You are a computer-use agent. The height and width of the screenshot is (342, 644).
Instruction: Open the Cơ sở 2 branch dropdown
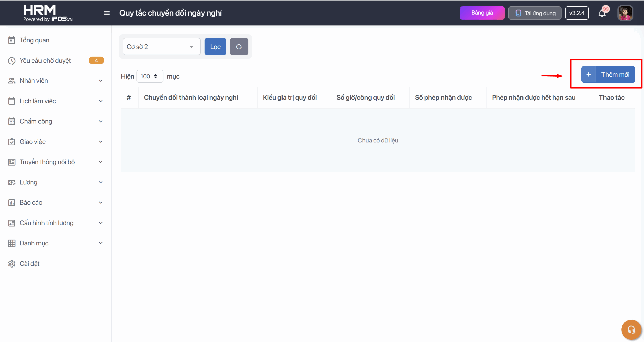(x=161, y=47)
